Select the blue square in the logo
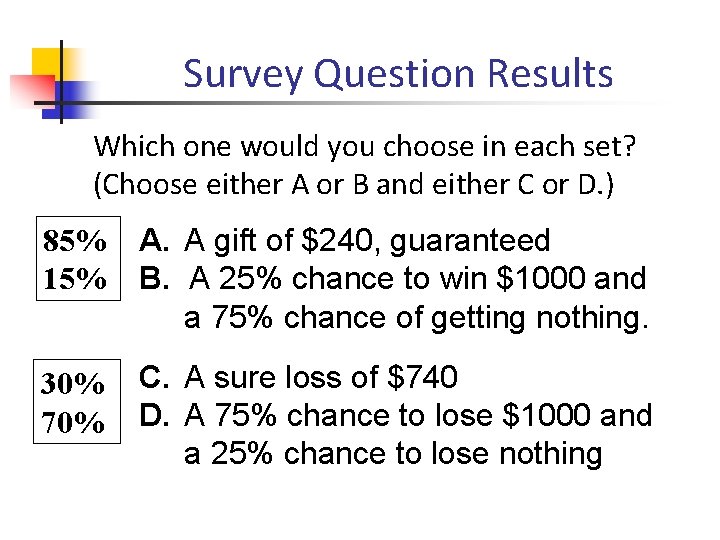This screenshot has width=720, height=540. click(x=68, y=100)
